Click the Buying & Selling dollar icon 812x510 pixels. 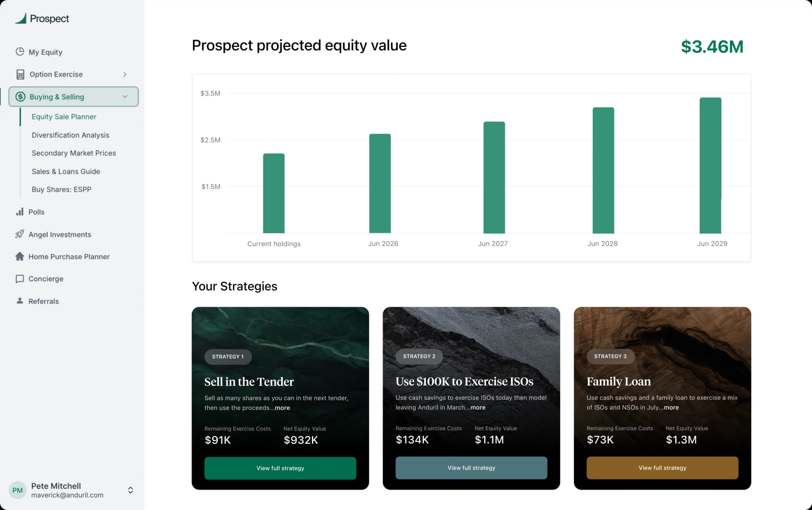pos(20,96)
